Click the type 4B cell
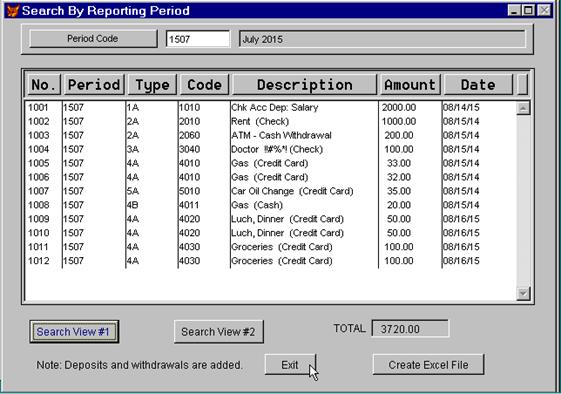The image size is (561, 394). coord(133,205)
